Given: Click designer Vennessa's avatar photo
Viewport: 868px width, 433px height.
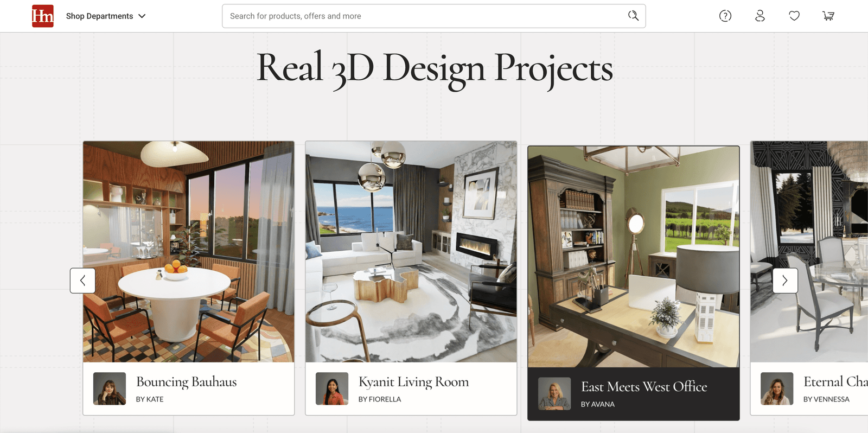Looking at the screenshot, I should (x=777, y=389).
